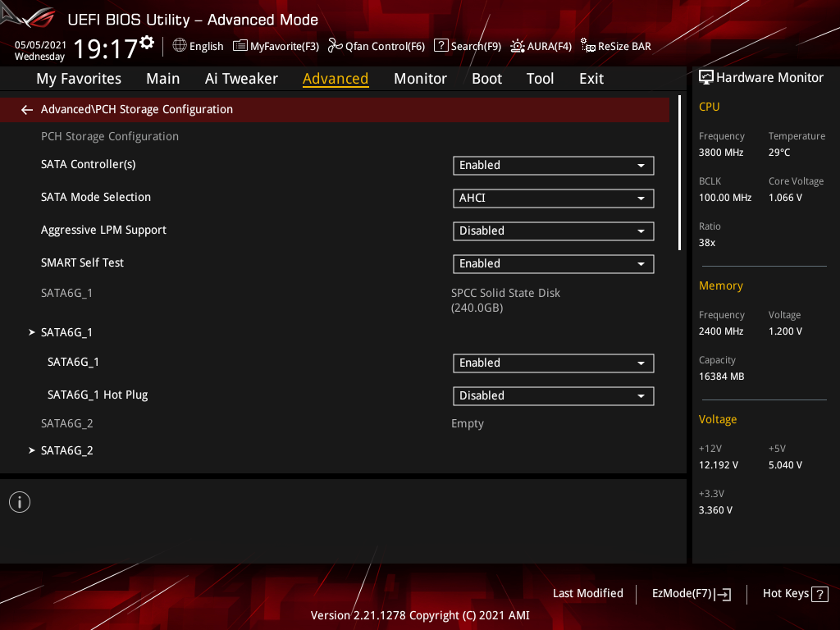The height and width of the screenshot is (630, 840).
Task: Click the settings list scrollbar
Action: click(679, 173)
